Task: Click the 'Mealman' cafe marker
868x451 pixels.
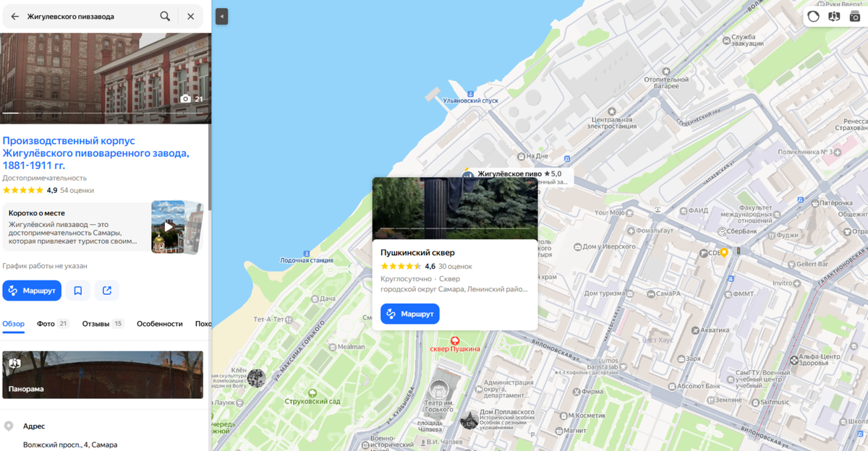Action: coord(332,347)
